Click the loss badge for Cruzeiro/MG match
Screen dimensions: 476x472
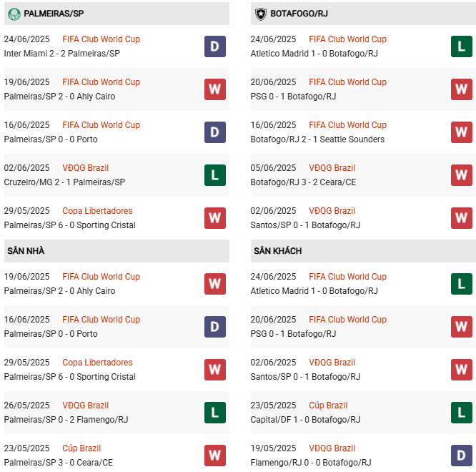(x=214, y=175)
